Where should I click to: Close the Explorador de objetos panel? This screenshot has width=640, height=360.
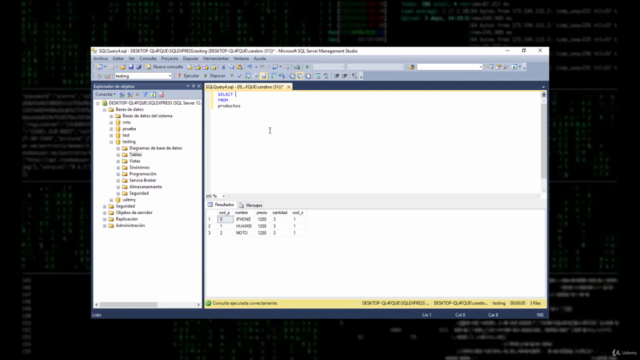pos(199,86)
